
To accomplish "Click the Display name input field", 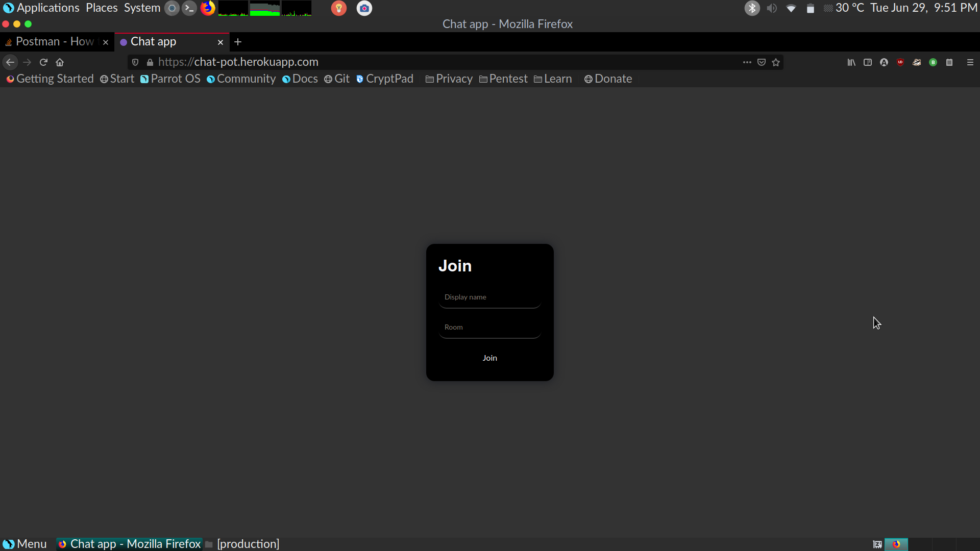I will click(490, 297).
